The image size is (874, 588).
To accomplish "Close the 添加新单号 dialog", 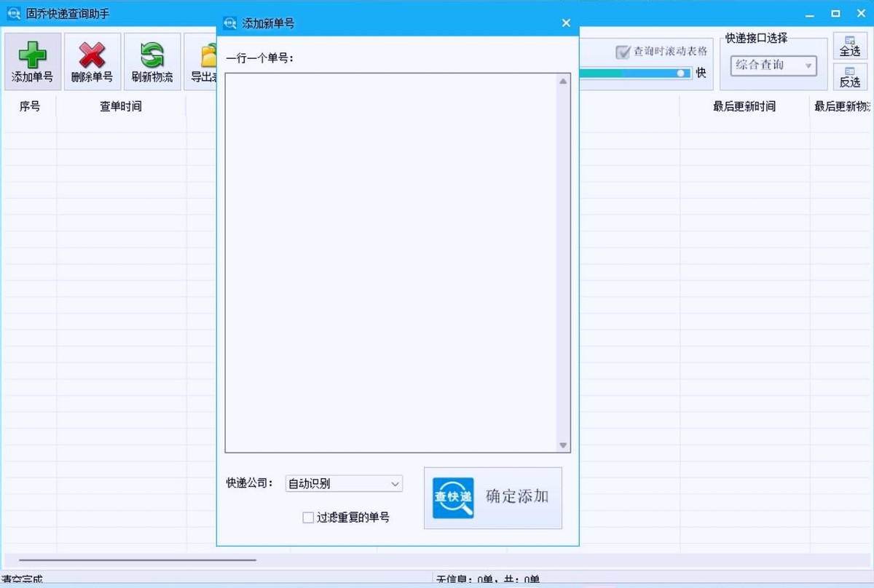I will 566,23.
